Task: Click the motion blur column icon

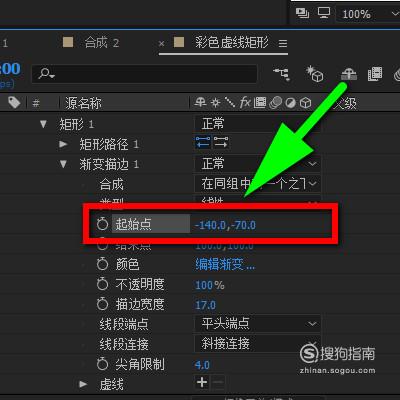Action: 275,103
